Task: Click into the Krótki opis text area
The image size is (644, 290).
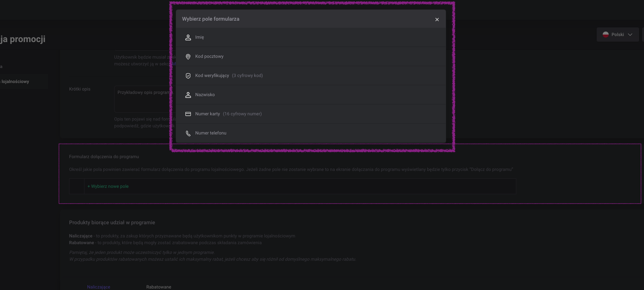Action: click(143, 100)
